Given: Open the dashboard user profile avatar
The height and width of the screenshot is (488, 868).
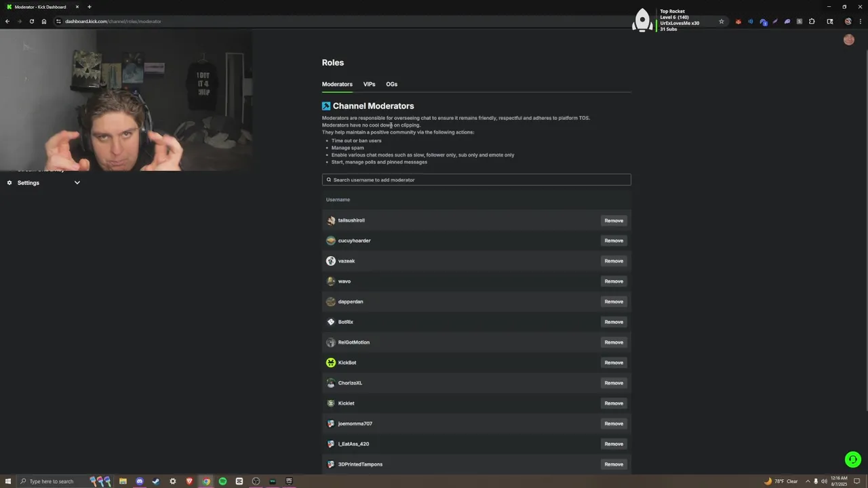Looking at the screenshot, I should point(849,40).
